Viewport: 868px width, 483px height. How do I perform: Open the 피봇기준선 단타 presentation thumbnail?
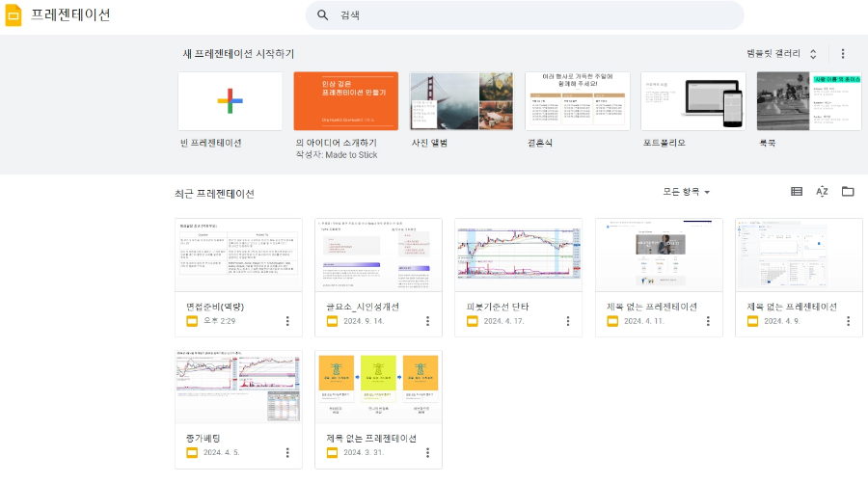click(519, 255)
